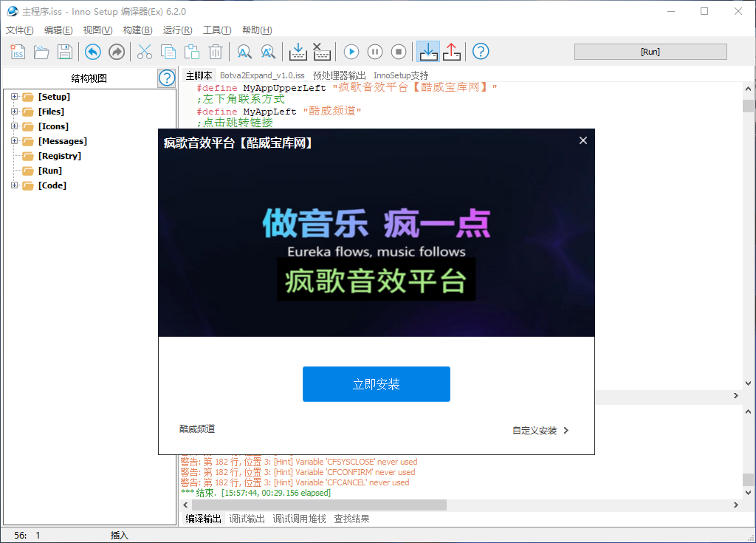Click the CFCANCEL never used warning line

pyautogui.click(x=295, y=482)
